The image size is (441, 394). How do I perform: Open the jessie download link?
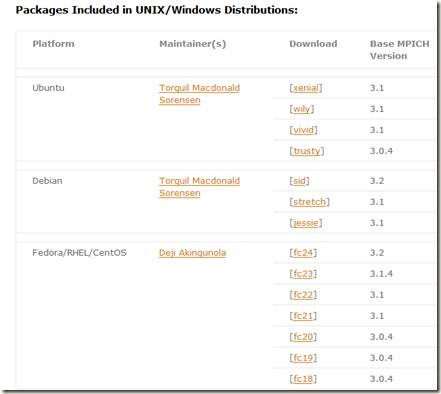click(306, 223)
